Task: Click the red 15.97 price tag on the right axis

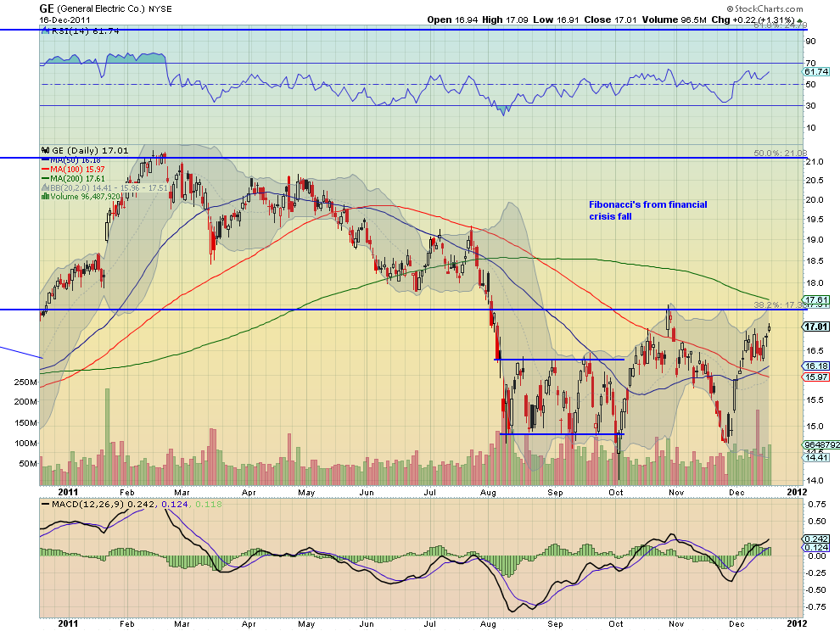Action: coord(815,377)
